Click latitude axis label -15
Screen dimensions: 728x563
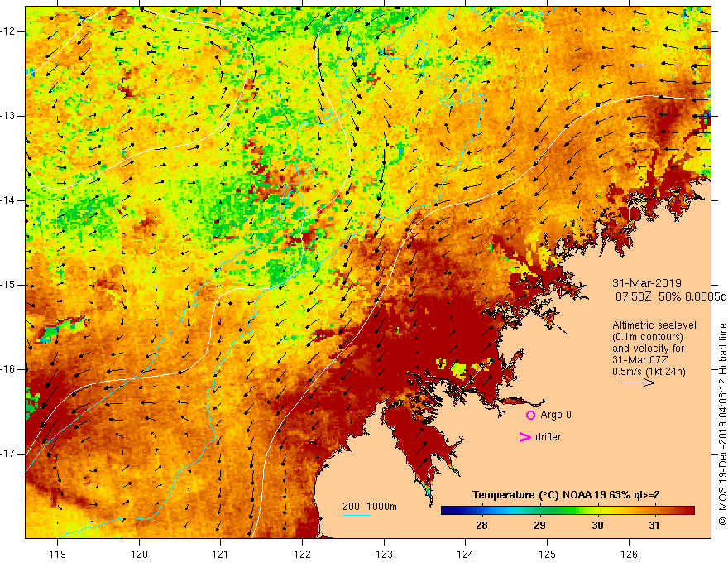click(9, 285)
